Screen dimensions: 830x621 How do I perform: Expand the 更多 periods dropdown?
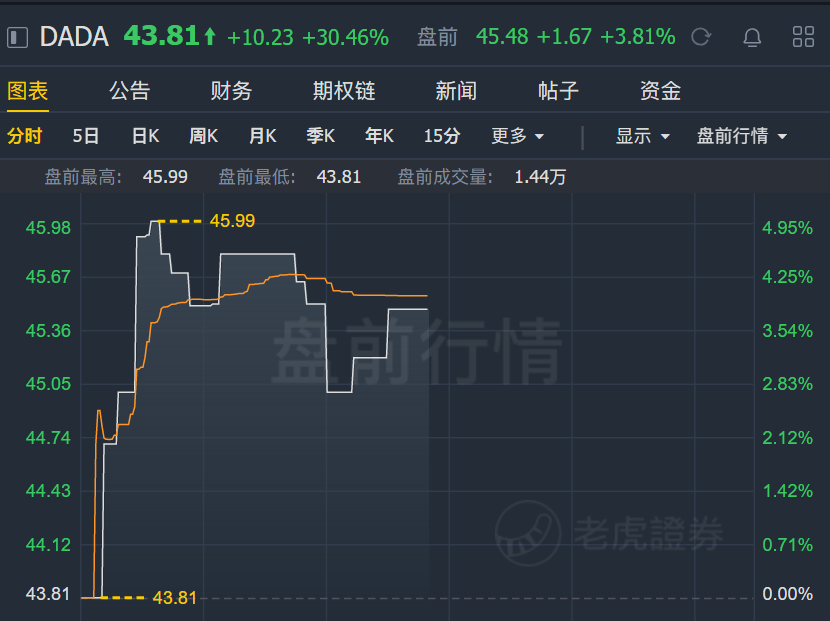pyautogui.click(x=517, y=136)
